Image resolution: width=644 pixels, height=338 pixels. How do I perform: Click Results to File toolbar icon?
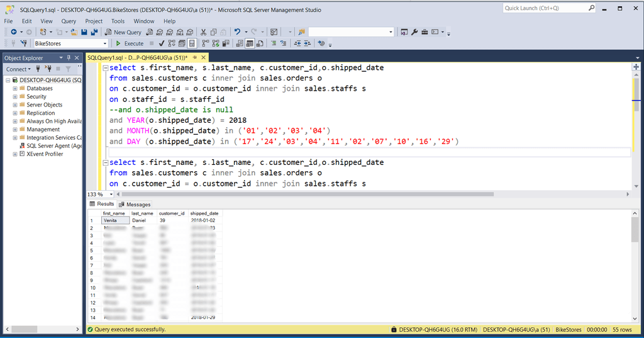coord(260,43)
